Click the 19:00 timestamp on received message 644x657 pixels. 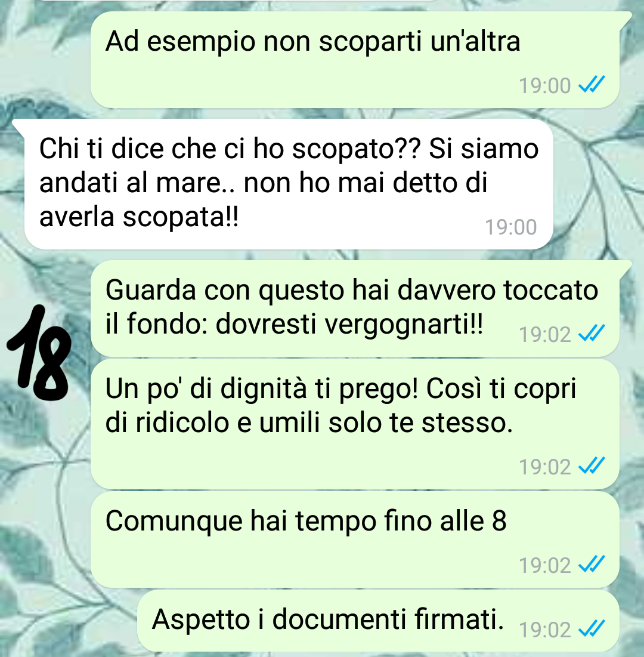tap(511, 227)
